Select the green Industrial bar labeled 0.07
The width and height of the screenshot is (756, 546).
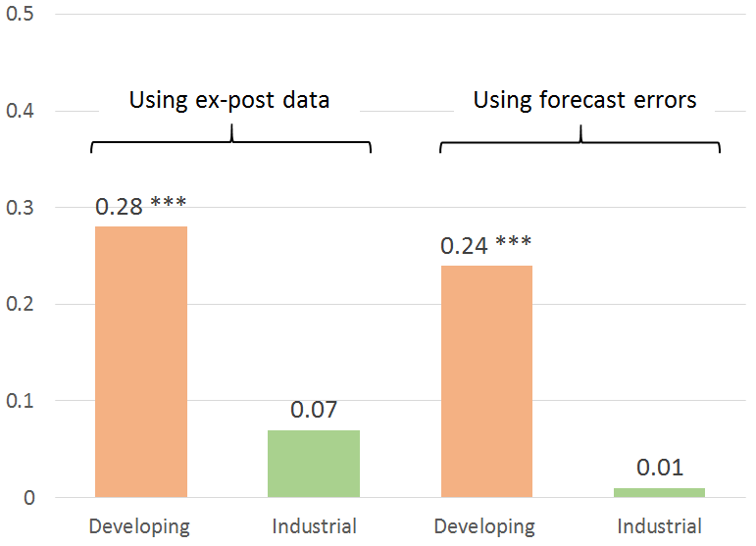click(x=314, y=464)
